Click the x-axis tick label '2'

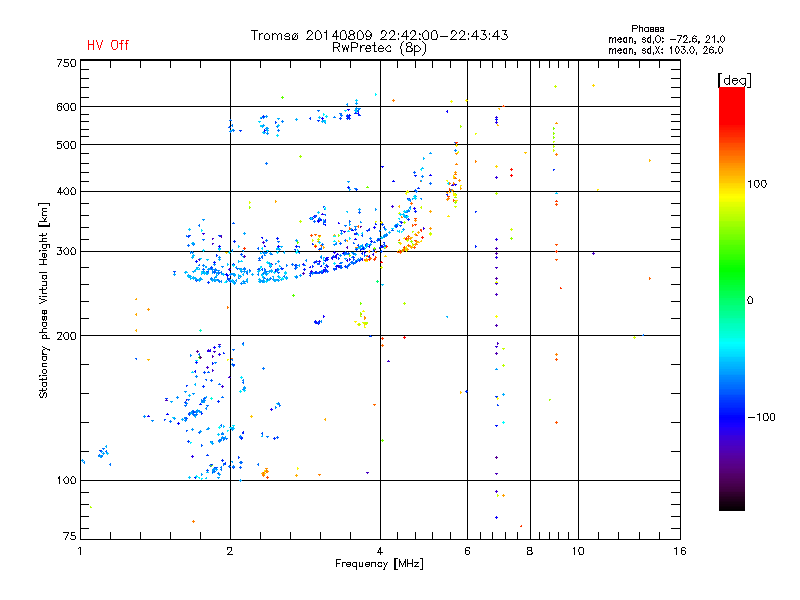pos(230,551)
